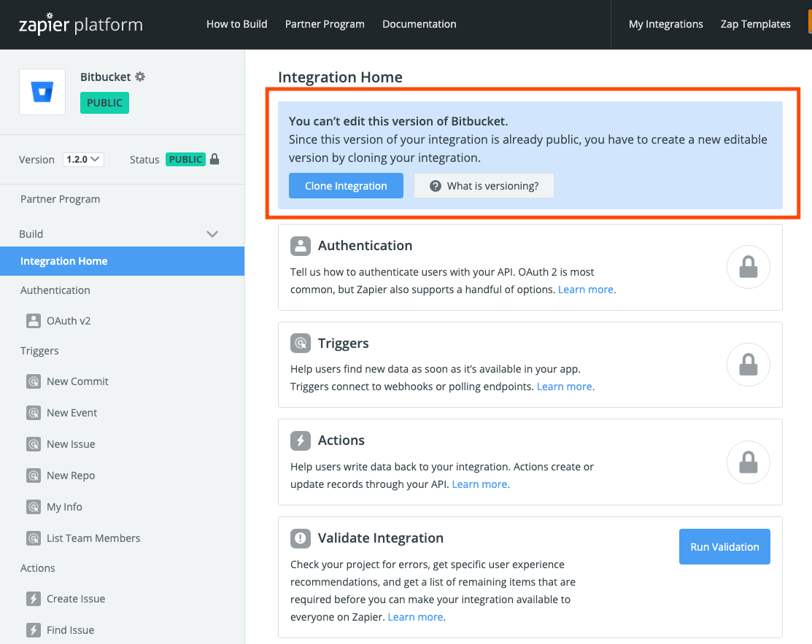Click the New Repo trigger icon
812x644 pixels.
tap(34, 476)
